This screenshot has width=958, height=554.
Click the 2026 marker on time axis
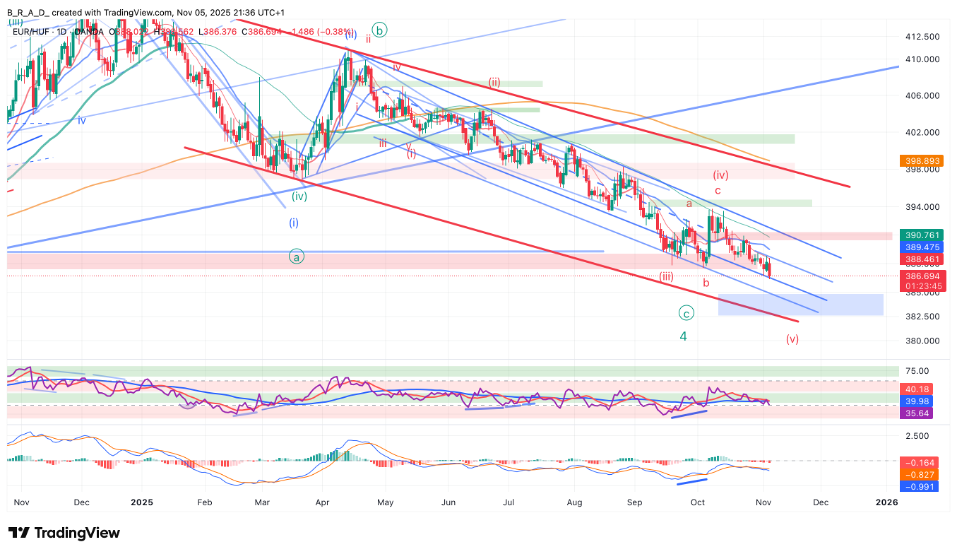[x=886, y=502]
